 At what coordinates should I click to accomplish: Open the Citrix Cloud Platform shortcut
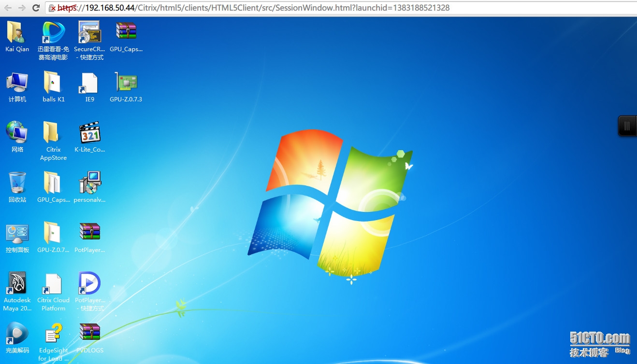(53, 284)
